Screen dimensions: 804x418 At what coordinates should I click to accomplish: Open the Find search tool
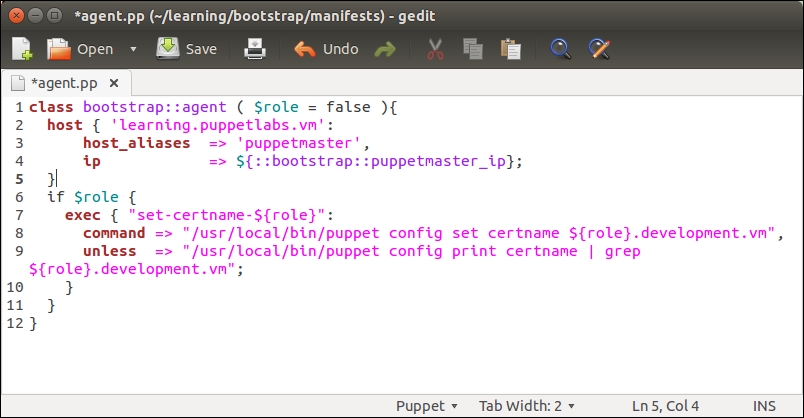click(560, 49)
